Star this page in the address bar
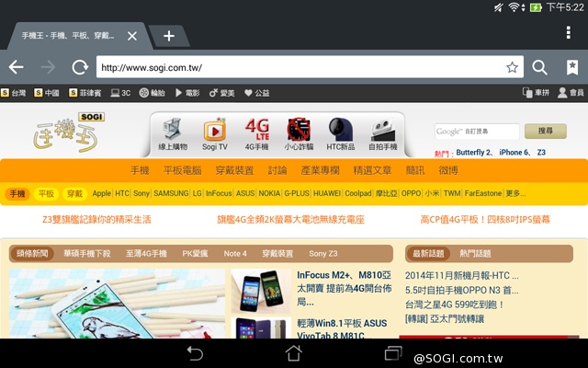This screenshot has height=368, width=588. point(512,67)
